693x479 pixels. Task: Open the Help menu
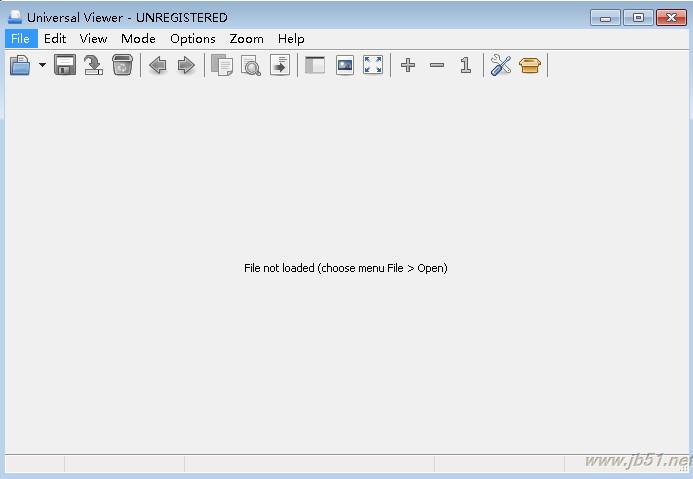(291, 39)
